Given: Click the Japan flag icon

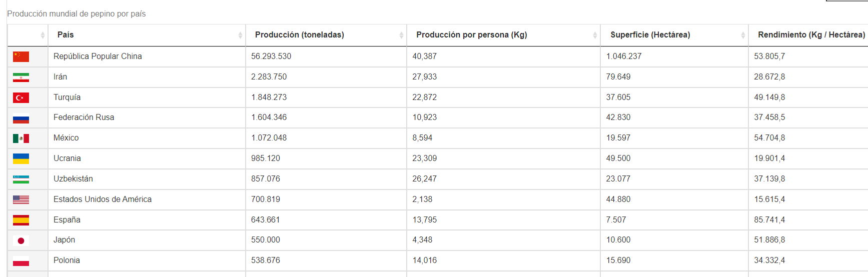Looking at the screenshot, I should click(x=21, y=240).
